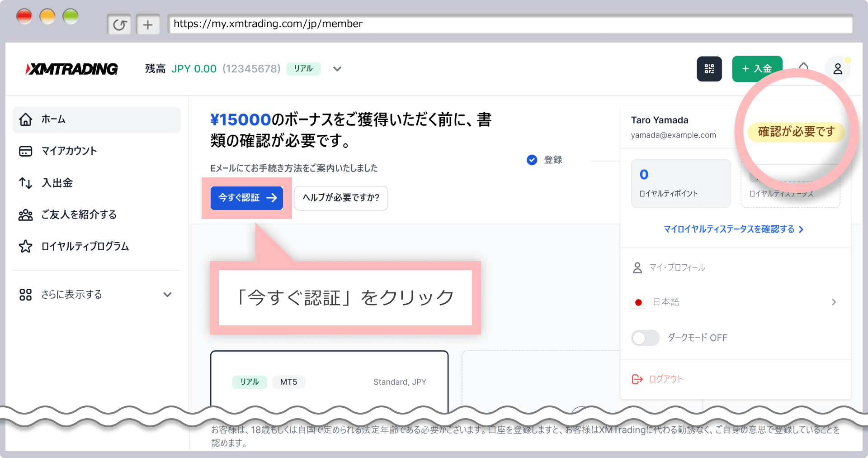Click the JPY 0.00 balance amount
The height and width of the screenshot is (458, 868).
[194, 69]
